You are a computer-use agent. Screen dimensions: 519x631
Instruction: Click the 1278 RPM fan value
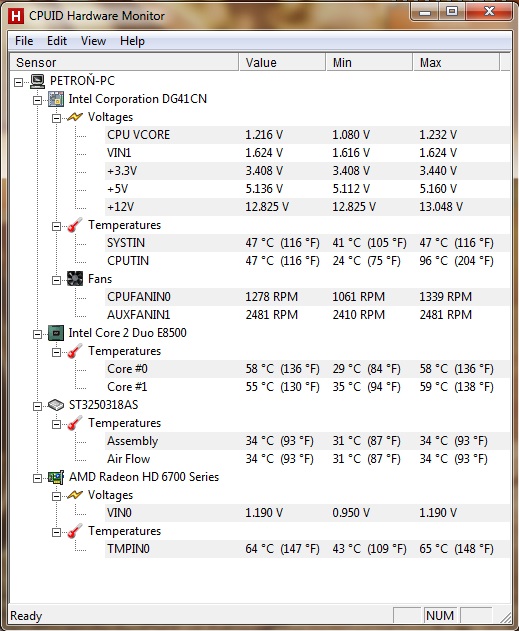[x=272, y=297]
